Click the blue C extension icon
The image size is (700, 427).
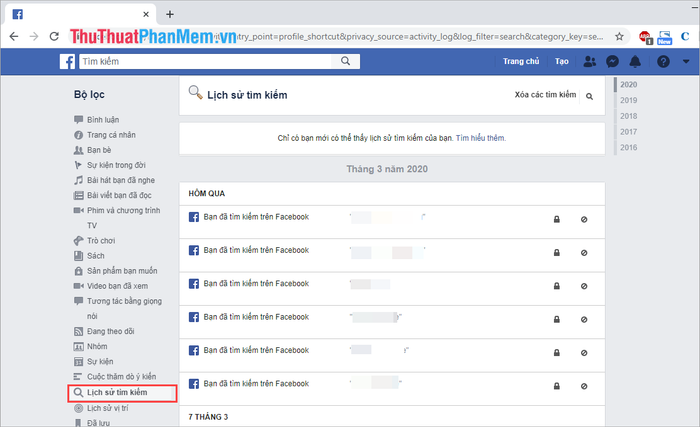coord(685,37)
